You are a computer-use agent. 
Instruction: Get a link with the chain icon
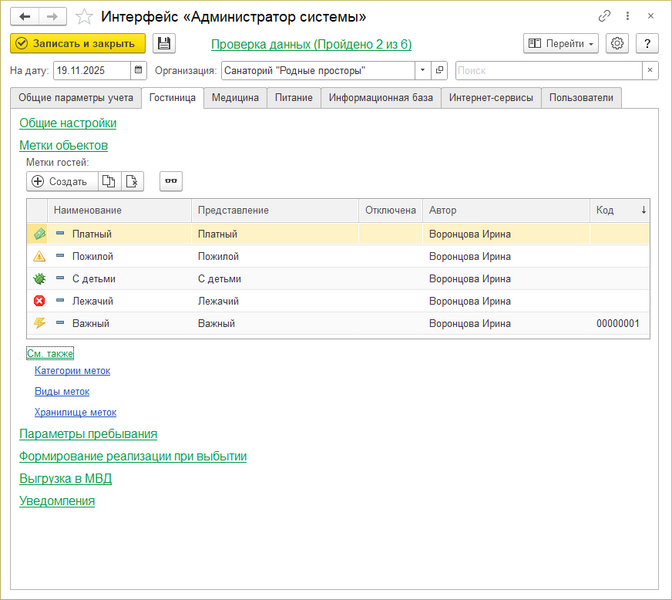[x=604, y=17]
